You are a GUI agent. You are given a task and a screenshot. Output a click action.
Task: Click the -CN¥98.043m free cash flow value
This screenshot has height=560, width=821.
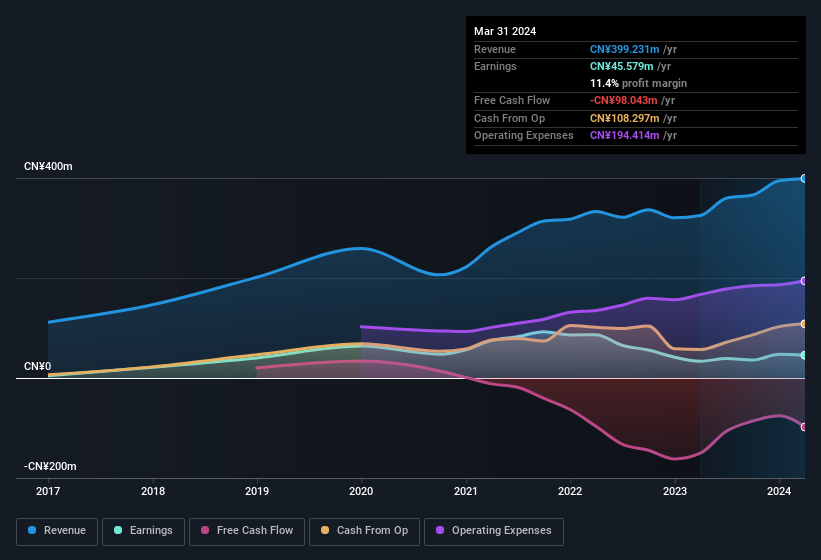(x=624, y=100)
